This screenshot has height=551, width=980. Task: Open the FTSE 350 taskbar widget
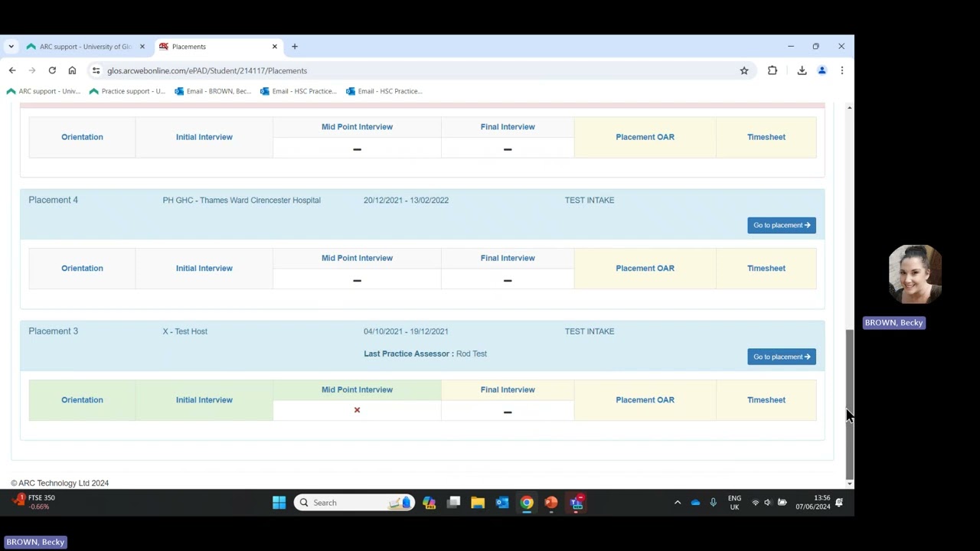tap(33, 502)
